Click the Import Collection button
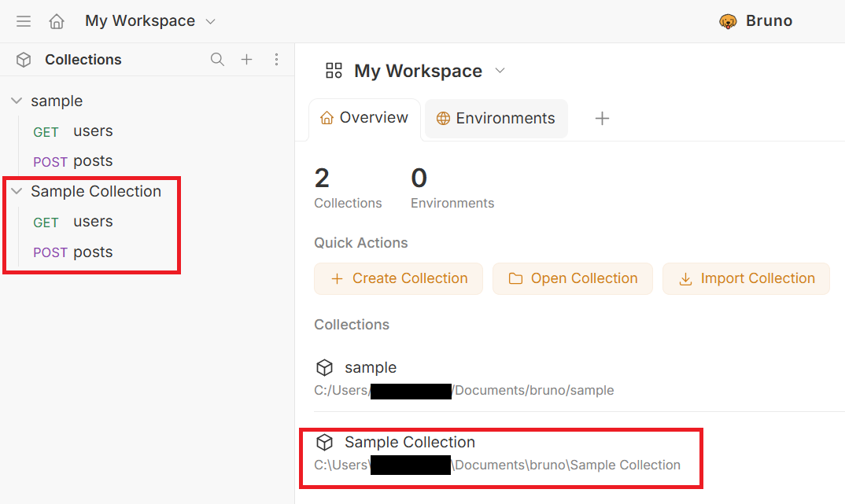 coord(746,278)
